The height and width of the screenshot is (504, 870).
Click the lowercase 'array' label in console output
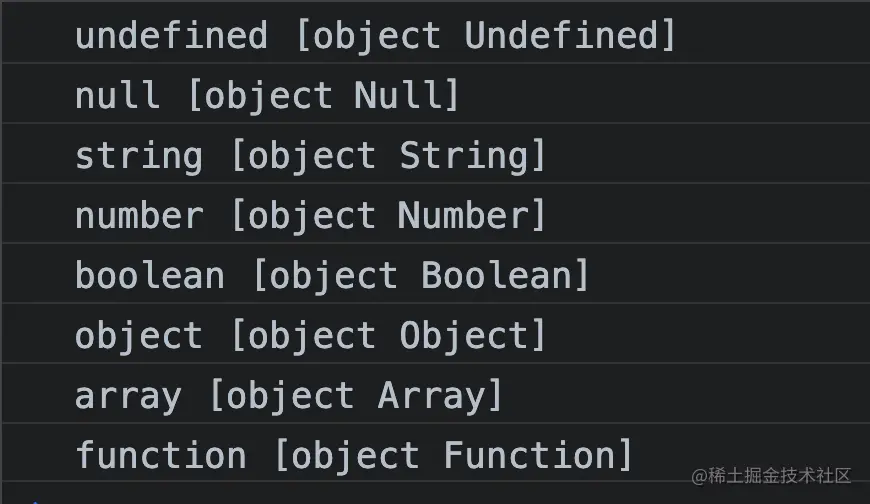click(128, 396)
